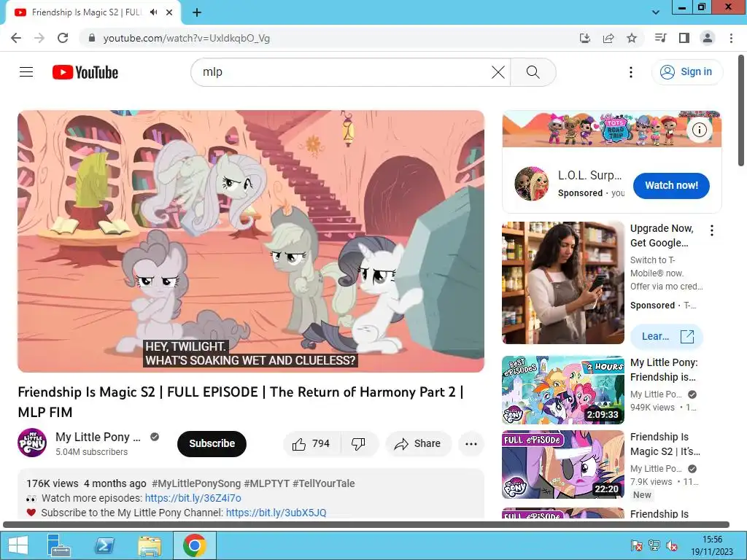The image size is (747, 560).
Task: Click the Subscribe button
Action: [x=212, y=443]
